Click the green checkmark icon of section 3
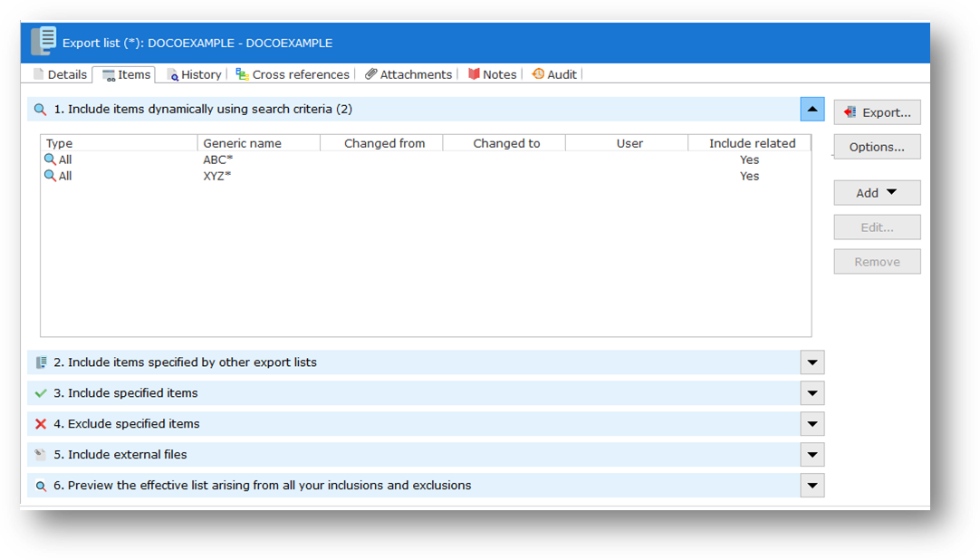This screenshot has width=980, height=560. coord(42,393)
